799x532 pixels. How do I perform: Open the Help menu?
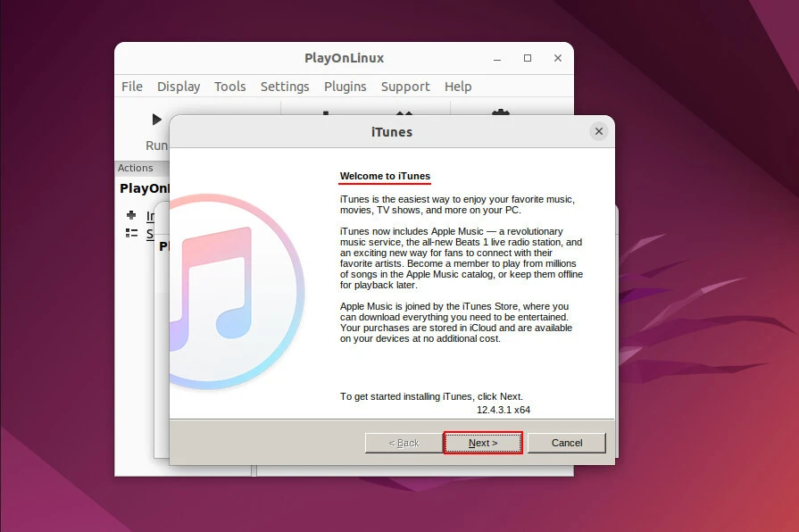(x=458, y=87)
